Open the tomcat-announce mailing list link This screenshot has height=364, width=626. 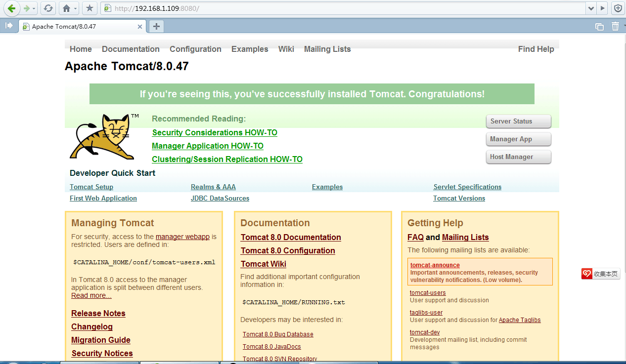coord(435,265)
